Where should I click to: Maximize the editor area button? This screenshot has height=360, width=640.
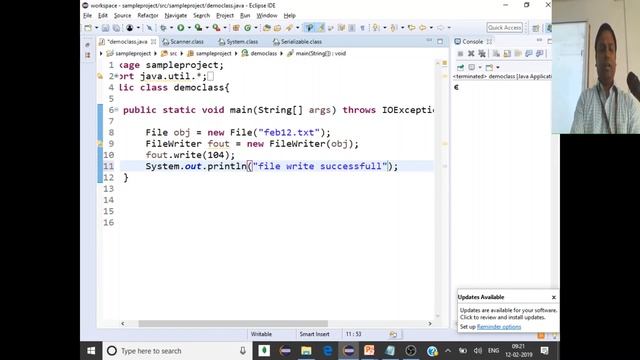440,41
